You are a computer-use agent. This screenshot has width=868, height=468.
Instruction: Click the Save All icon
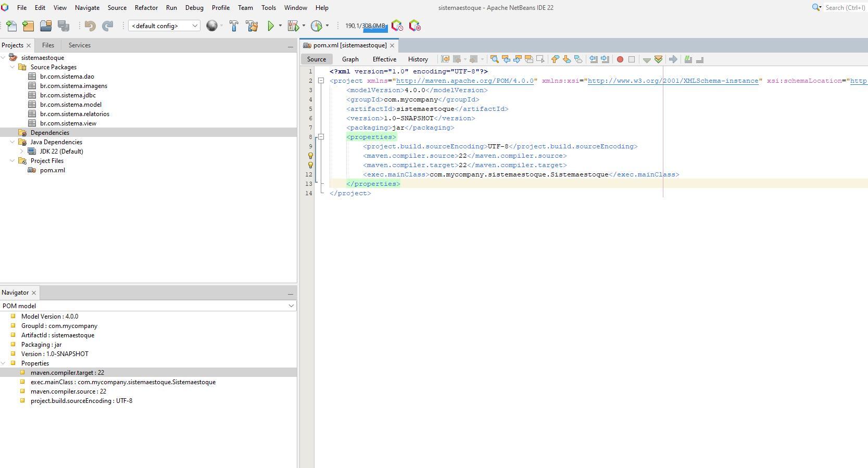pyautogui.click(x=64, y=26)
